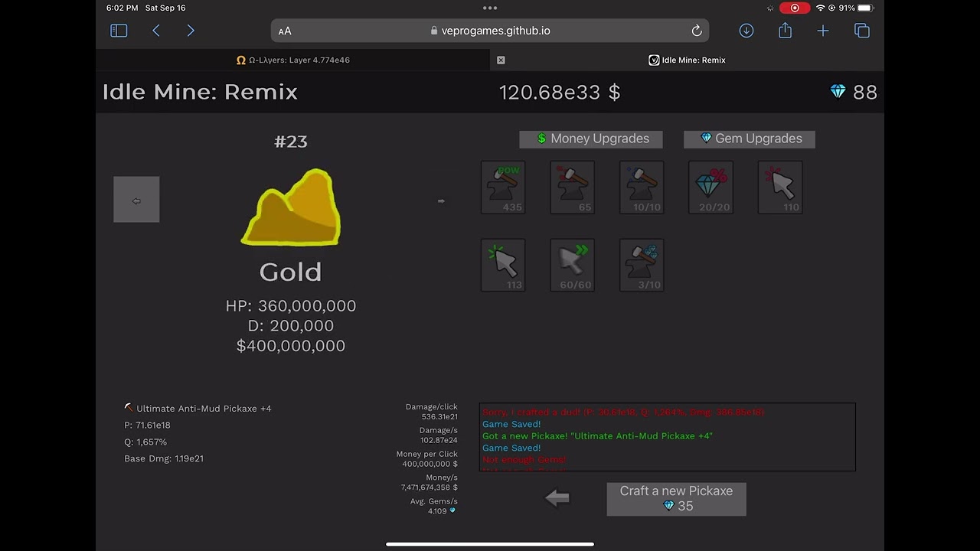Image resolution: width=980 pixels, height=551 pixels.
Task: Click the Gold ore name
Action: (x=291, y=272)
